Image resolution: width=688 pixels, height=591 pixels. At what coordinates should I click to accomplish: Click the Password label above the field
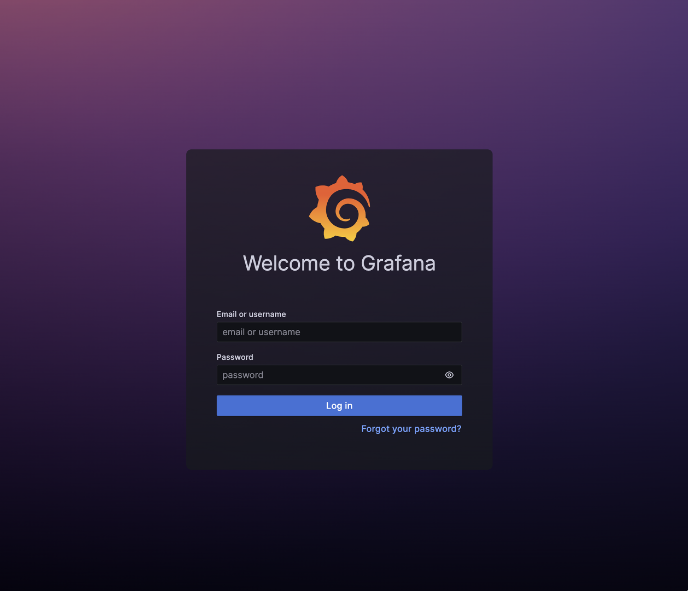pos(235,357)
